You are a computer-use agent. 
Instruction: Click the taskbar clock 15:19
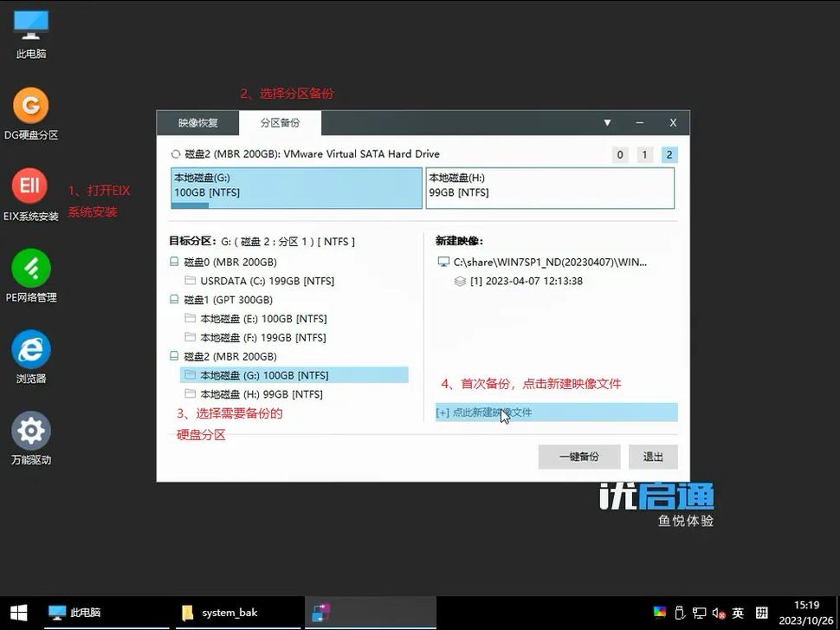pyautogui.click(x=805, y=613)
